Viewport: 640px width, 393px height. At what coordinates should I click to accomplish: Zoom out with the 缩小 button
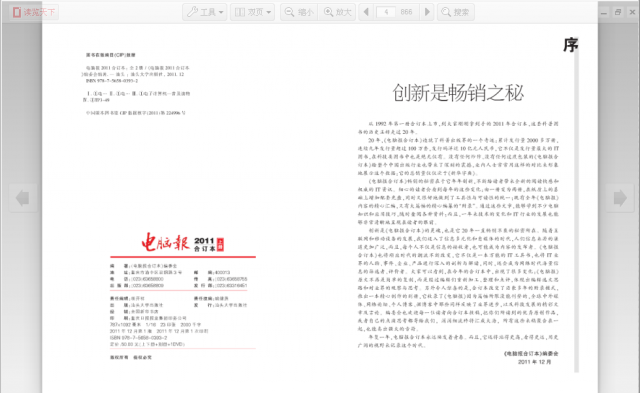[x=299, y=12]
